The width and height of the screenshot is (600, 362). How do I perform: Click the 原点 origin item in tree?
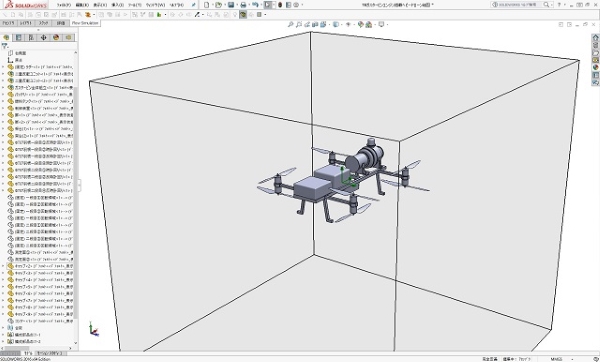point(18,60)
